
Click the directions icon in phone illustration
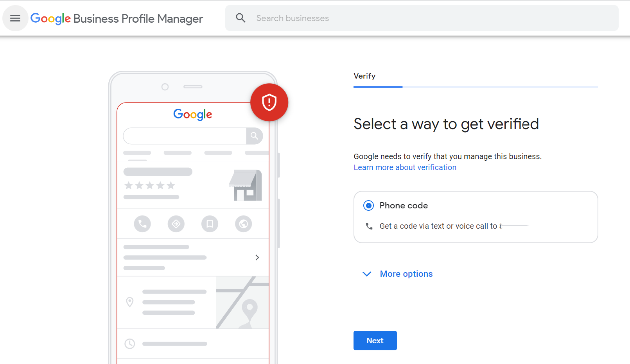[x=176, y=224]
